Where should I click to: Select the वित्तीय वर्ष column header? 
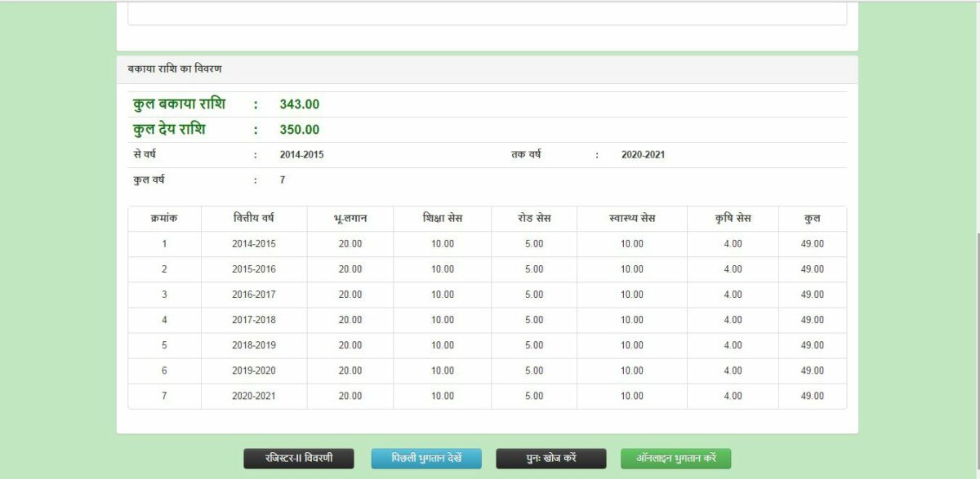[253, 218]
